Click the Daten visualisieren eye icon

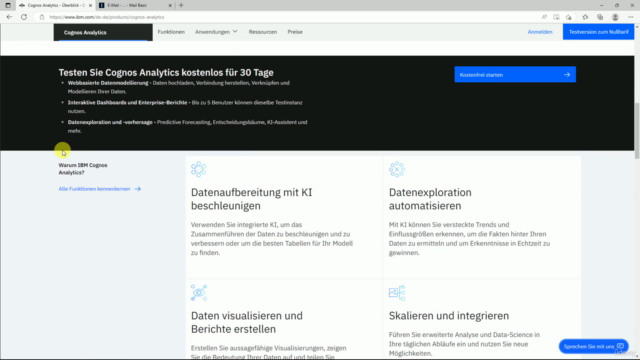pyautogui.click(x=199, y=293)
